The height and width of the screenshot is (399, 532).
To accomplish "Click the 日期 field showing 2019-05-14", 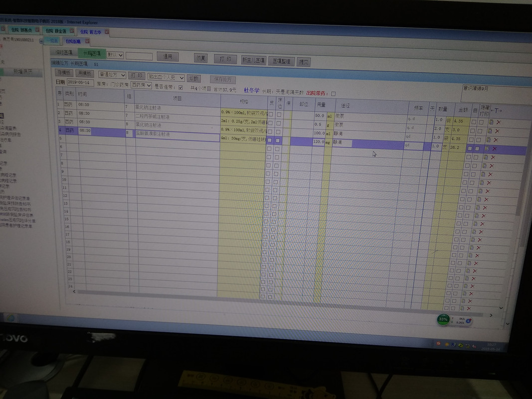I will (x=80, y=82).
